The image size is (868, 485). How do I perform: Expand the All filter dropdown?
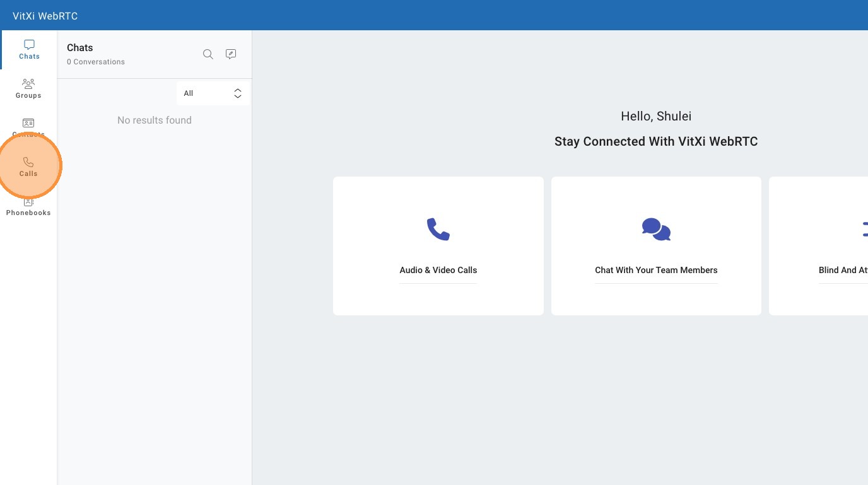pos(213,93)
